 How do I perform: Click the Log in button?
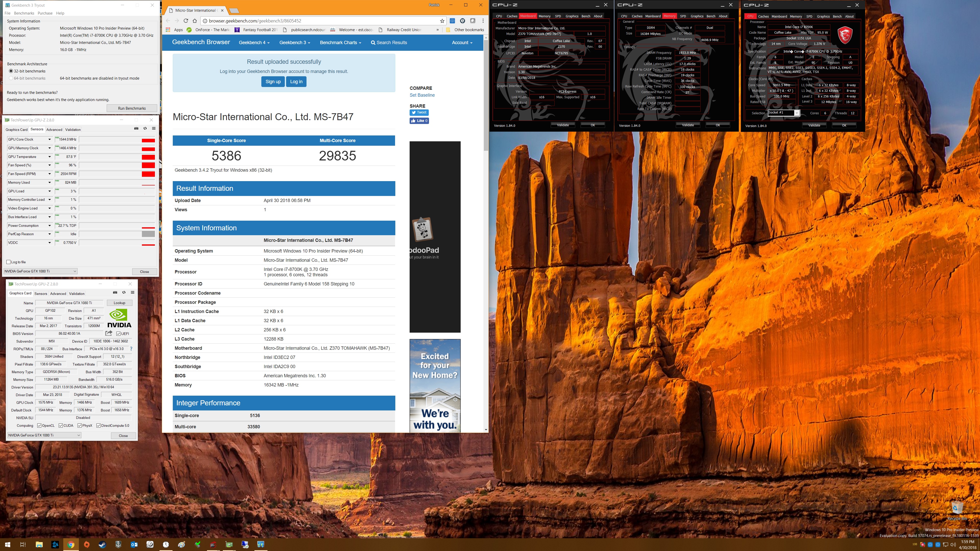(296, 82)
